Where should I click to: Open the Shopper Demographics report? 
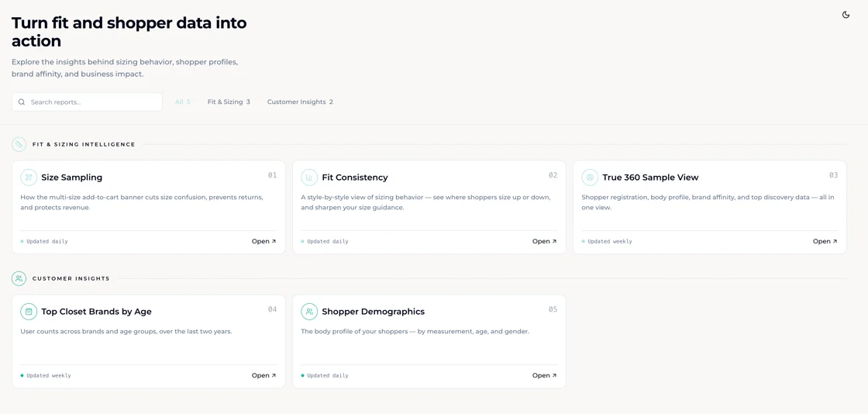545,375
